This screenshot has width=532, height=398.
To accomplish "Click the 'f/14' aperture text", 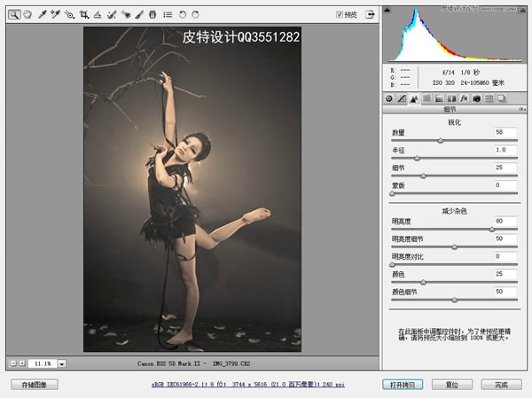I will coord(448,73).
